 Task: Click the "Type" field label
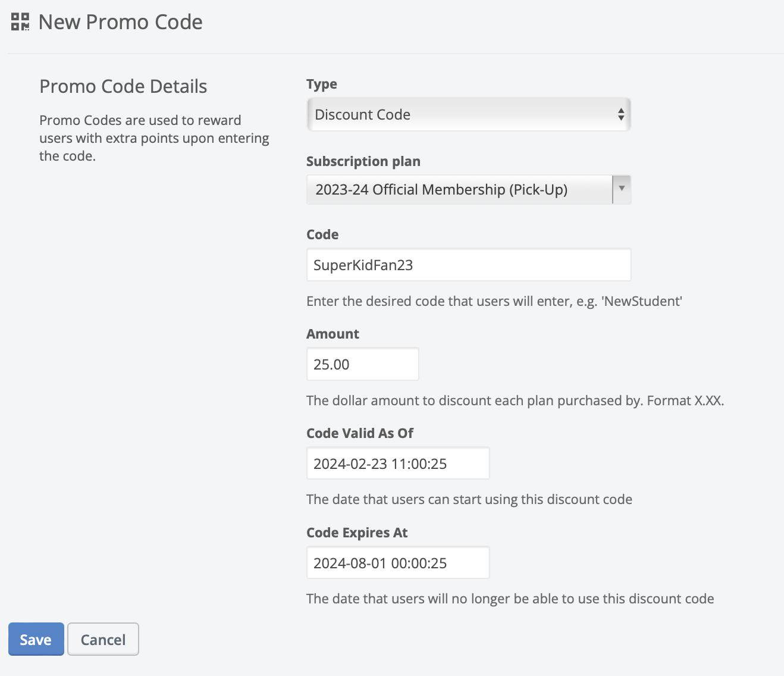click(x=322, y=84)
